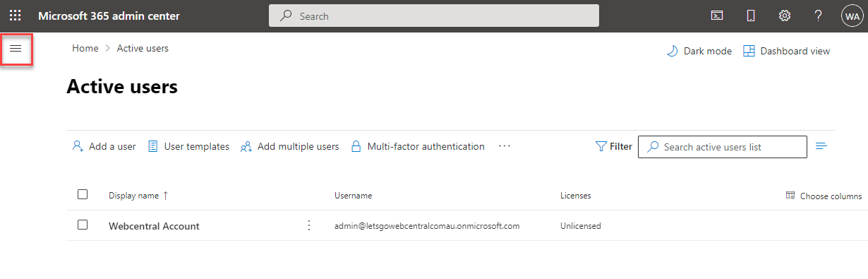This screenshot has width=868, height=279.
Task: Click Choose columns label
Action: pos(831,196)
